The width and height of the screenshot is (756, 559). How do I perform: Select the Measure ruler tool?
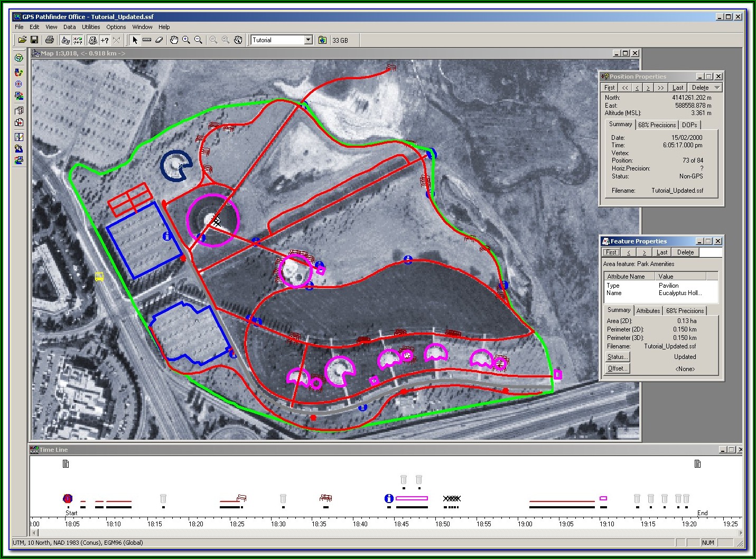click(147, 40)
